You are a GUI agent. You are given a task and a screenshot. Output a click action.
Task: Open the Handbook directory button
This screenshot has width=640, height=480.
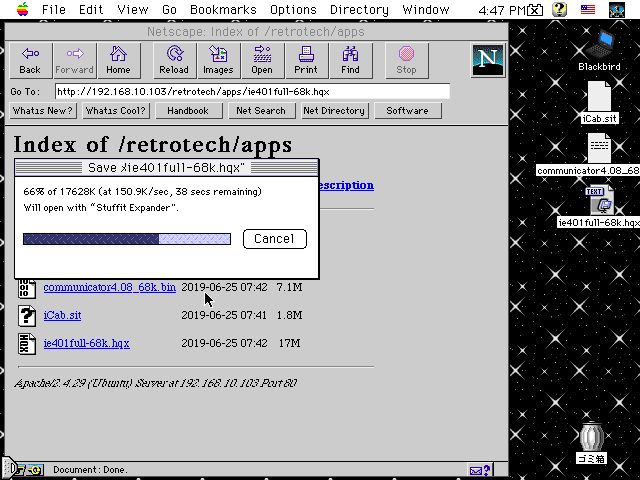pyautogui.click(x=188, y=111)
